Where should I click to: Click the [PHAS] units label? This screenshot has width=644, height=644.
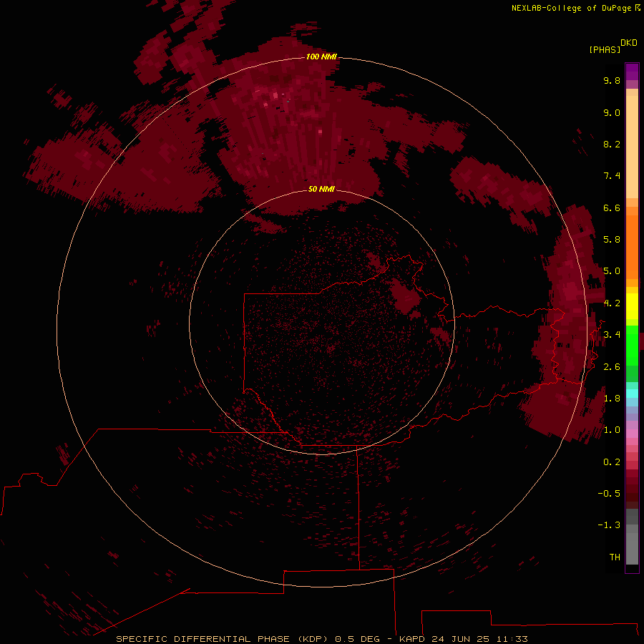click(605, 49)
